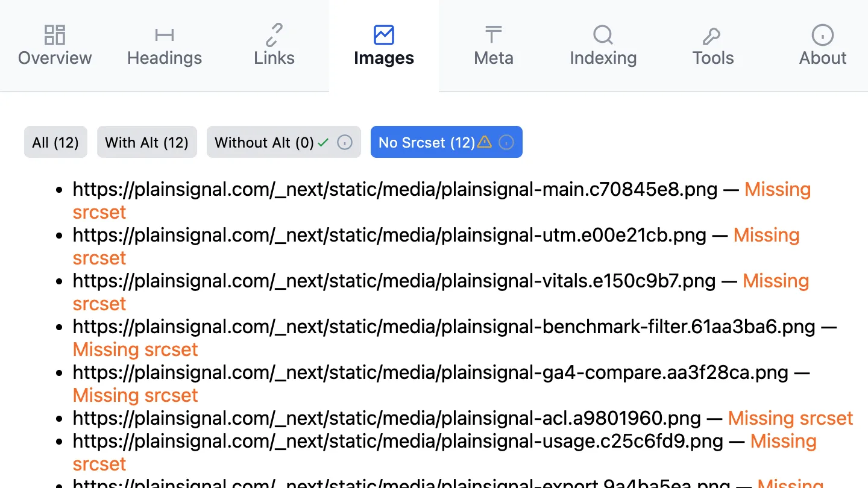The image size is (868, 488).
Task: Open the Headings tab label
Action: [165, 58]
